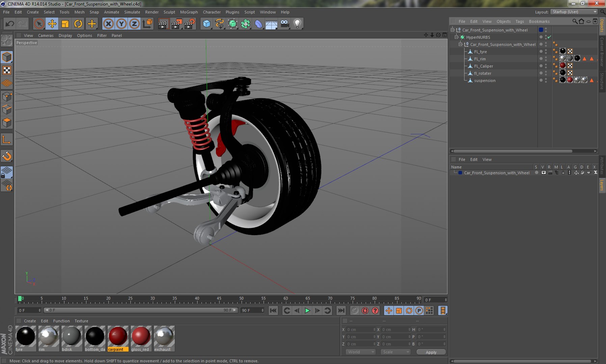606x364 pixels.
Task: Toggle the Z axis lock icon
Action: pyautogui.click(x=134, y=24)
